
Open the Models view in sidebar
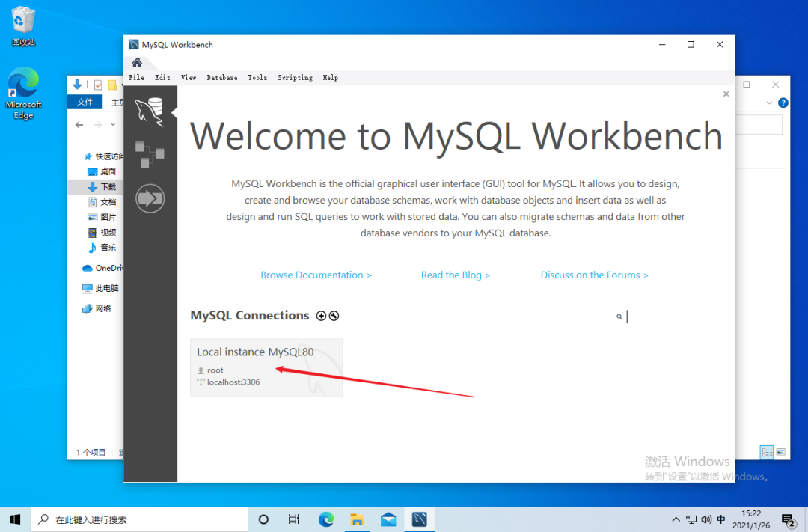(150, 155)
